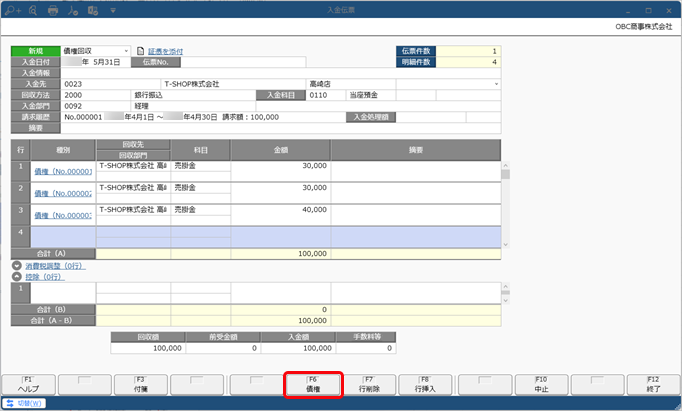
Task: Click the 切替(W) switch button
Action: pyautogui.click(x=24, y=403)
